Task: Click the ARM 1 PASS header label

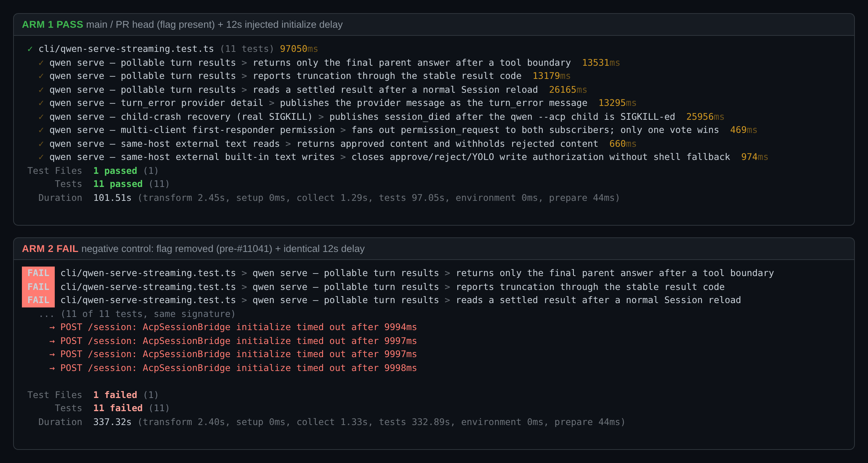Action: point(53,24)
